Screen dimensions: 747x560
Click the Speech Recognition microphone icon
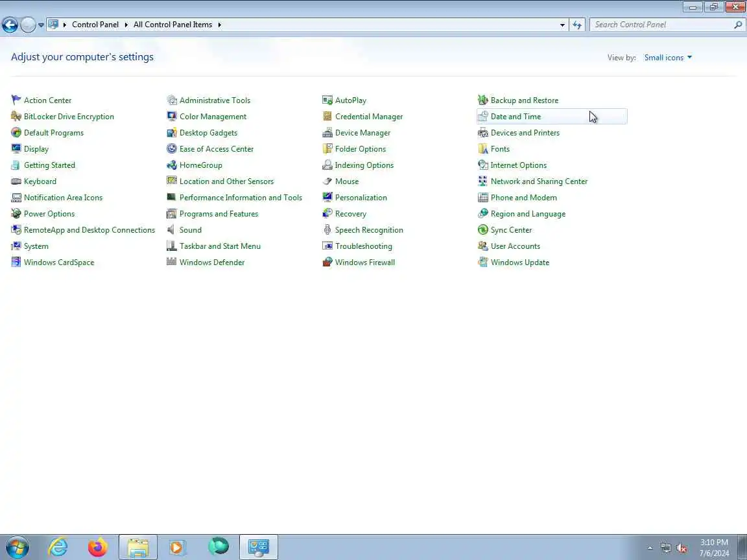pyautogui.click(x=327, y=229)
